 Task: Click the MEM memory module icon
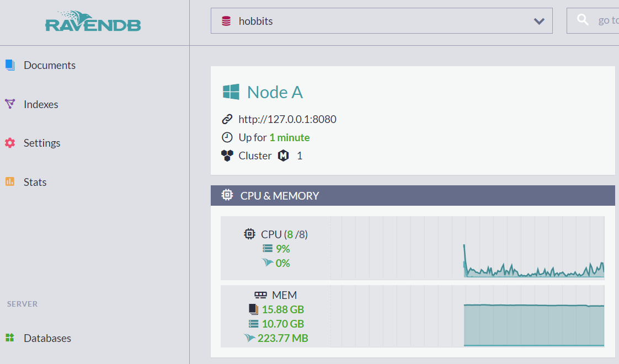[260, 295]
